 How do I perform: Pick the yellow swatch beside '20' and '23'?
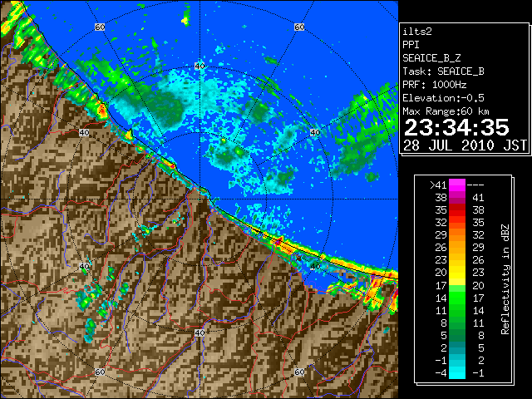click(x=457, y=273)
